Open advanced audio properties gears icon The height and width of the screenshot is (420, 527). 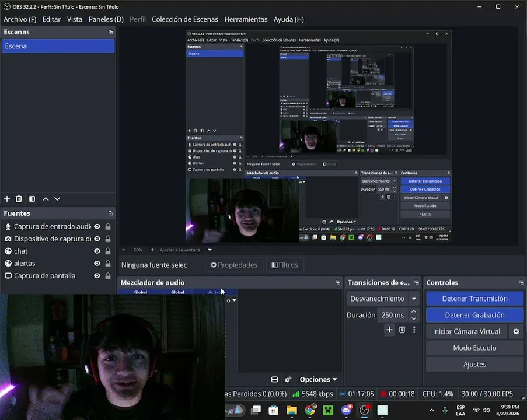pos(288,379)
